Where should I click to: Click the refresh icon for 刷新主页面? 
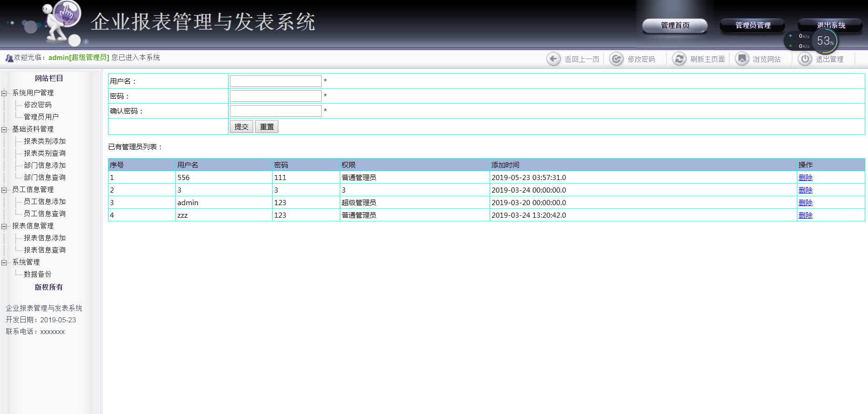(679, 59)
